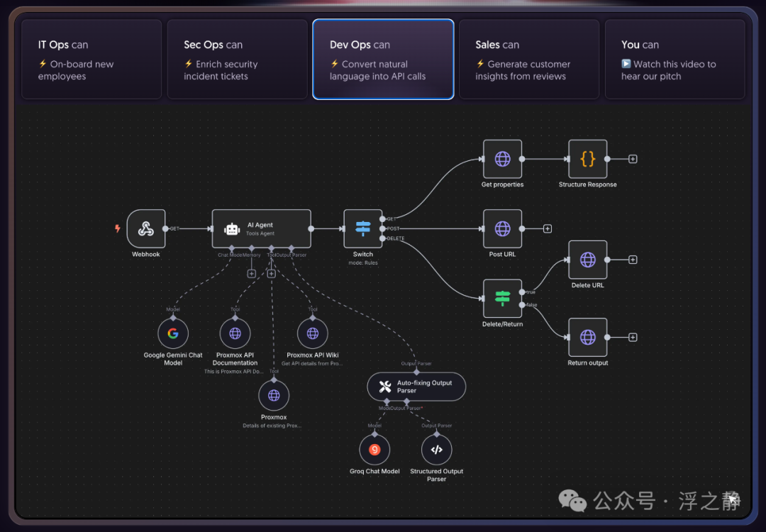Open the Switch node
766x532 pixels.
tap(363, 228)
